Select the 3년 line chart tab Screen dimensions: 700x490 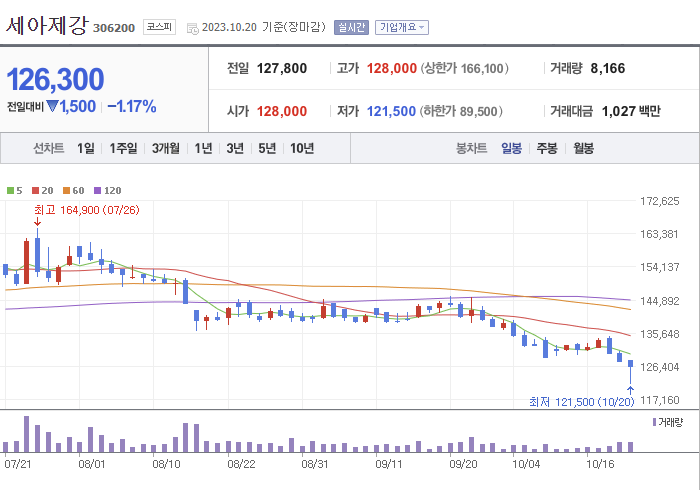235,148
